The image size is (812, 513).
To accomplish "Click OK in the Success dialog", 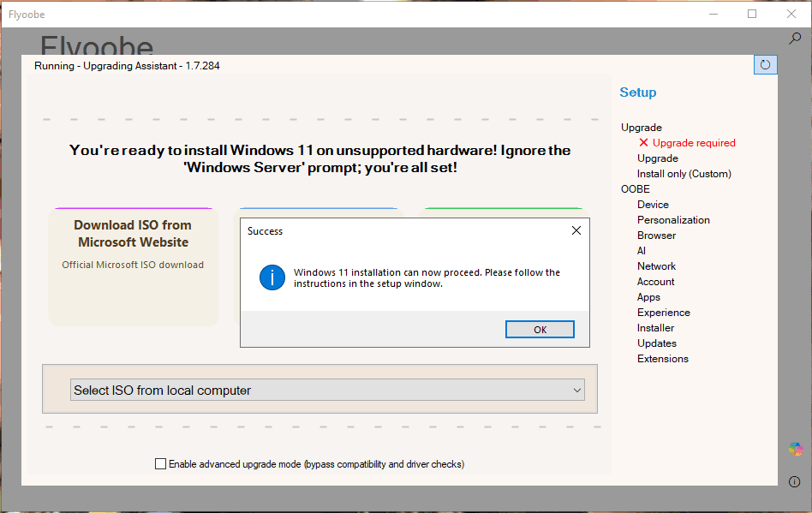I will tap(540, 329).
